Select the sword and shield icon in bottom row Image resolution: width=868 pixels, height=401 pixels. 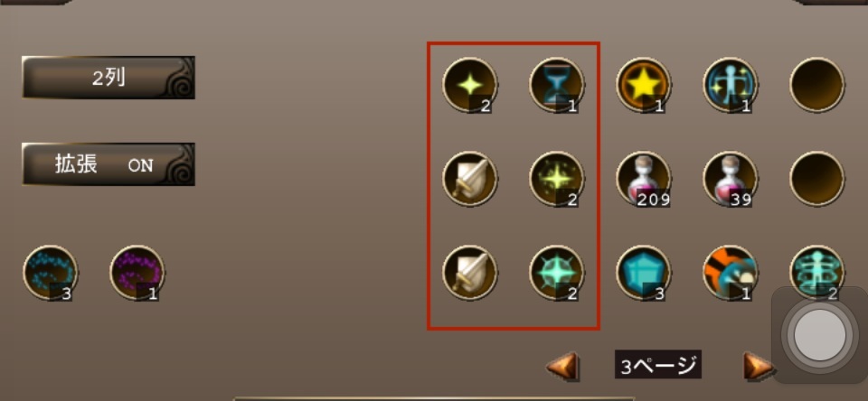tap(470, 273)
